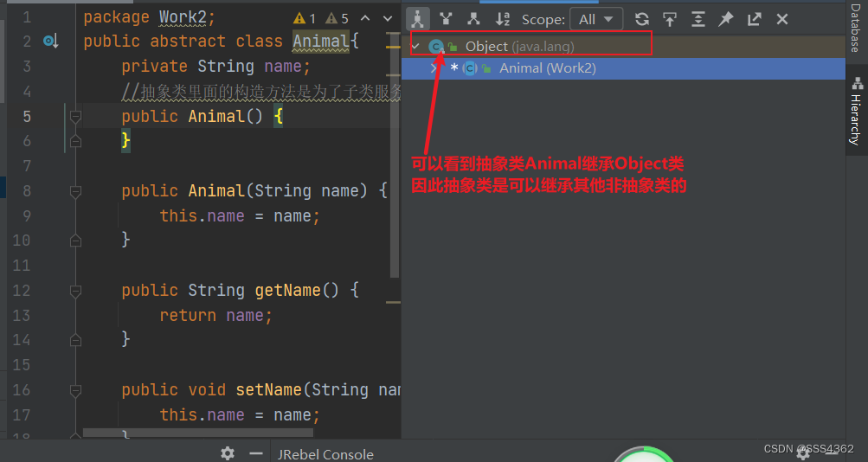The width and height of the screenshot is (868, 462).
Task: Click "return name;" on line 13
Action: [215, 316]
